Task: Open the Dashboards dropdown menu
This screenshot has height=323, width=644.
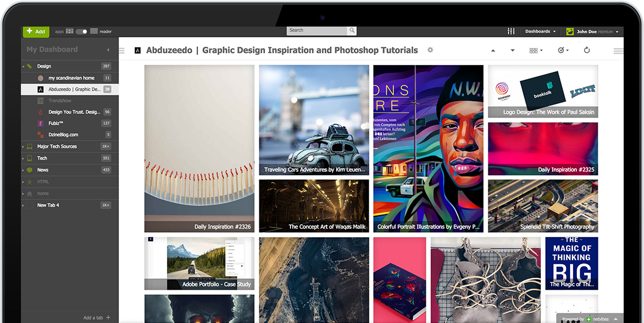Action: pos(540,32)
